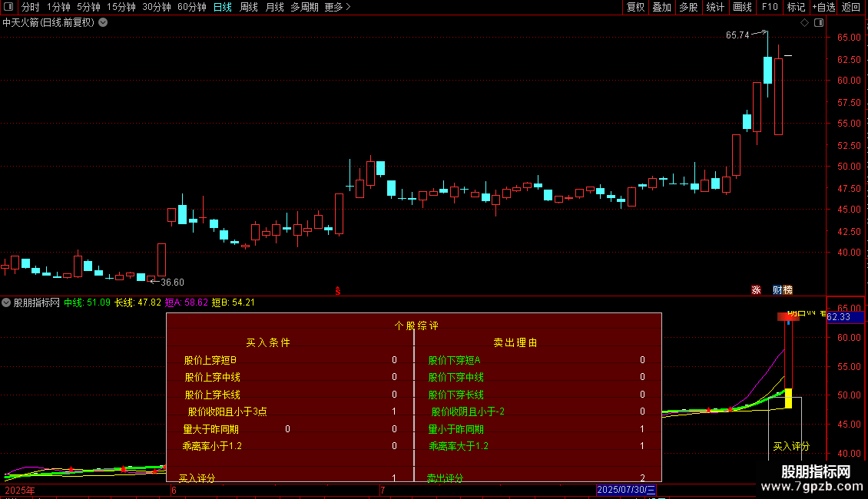
Task: Click the 量小于昨同期 row
Action: (x=538, y=429)
